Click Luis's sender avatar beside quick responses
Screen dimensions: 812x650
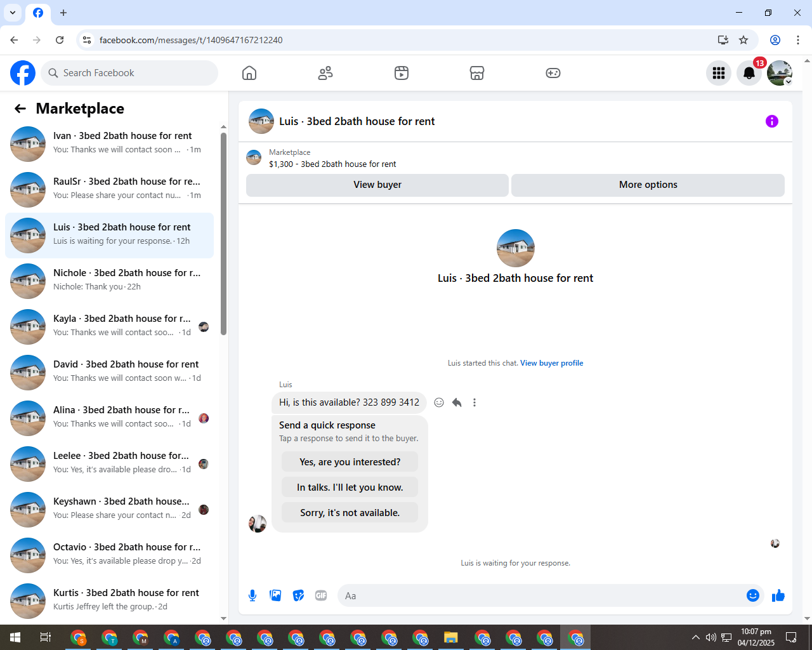point(258,524)
